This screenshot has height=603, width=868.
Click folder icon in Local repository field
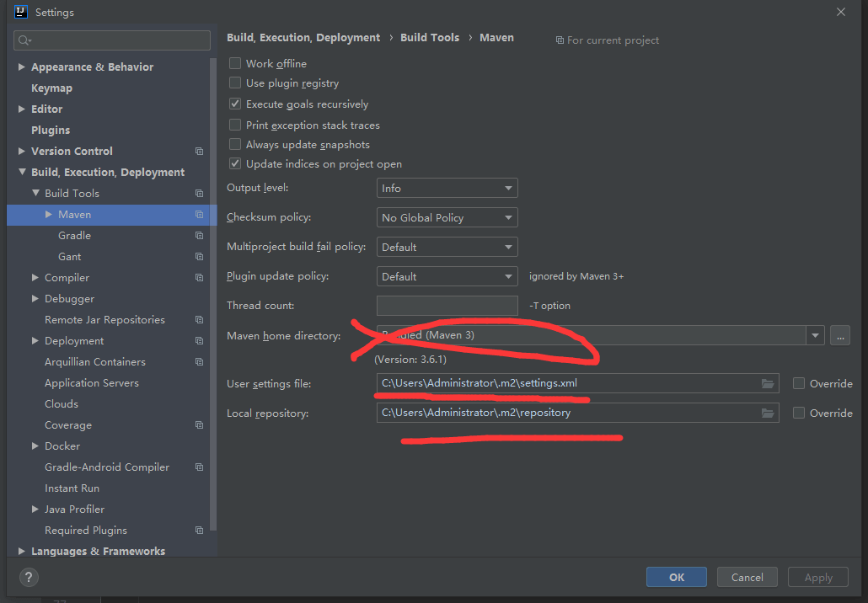(x=767, y=413)
